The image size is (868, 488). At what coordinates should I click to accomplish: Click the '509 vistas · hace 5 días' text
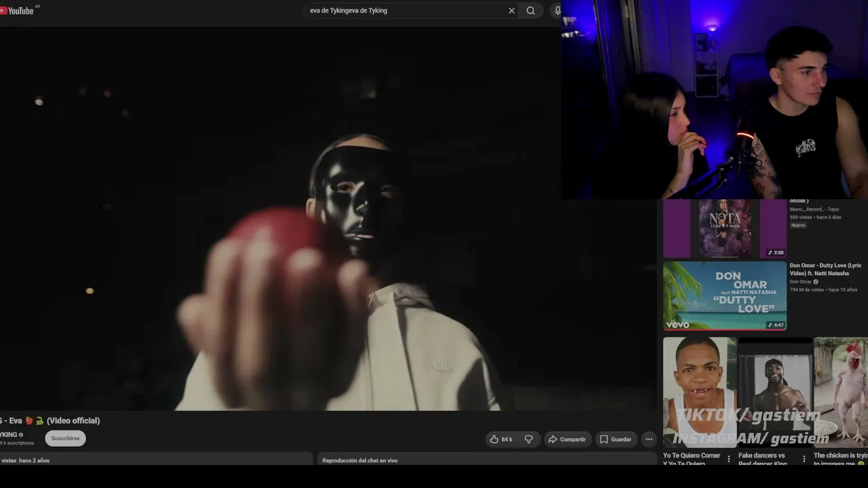(815, 217)
